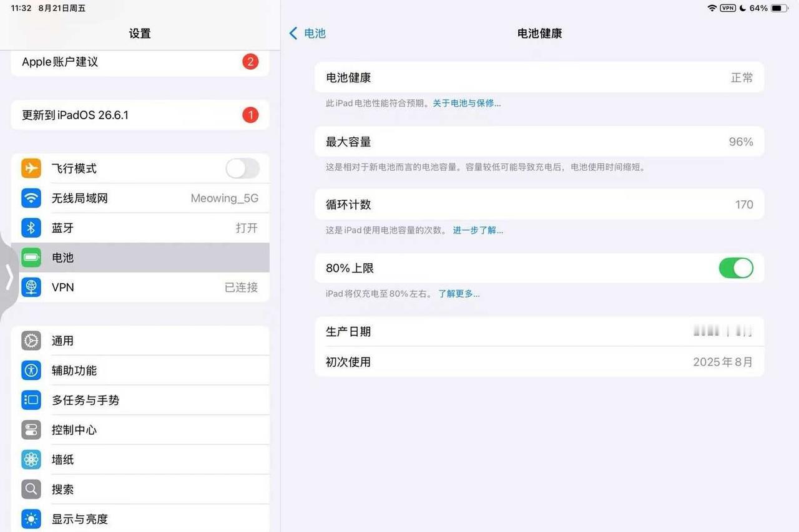The height and width of the screenshot is (532, 799).
Task: Tap the 通用 gear icon
Action: (31, 341)
